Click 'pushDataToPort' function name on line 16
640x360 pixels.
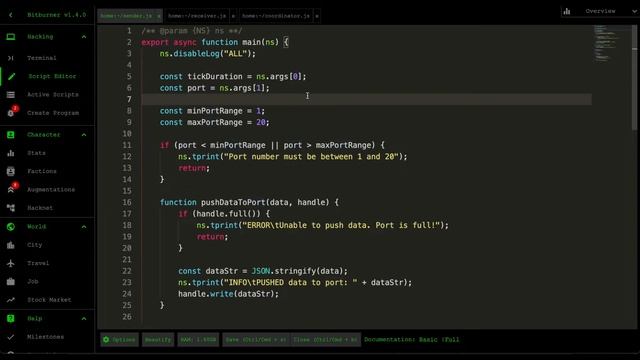[233, 202]
